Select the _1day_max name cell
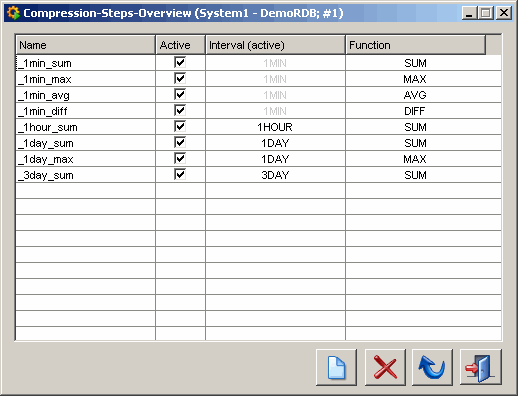 (86, 159)
